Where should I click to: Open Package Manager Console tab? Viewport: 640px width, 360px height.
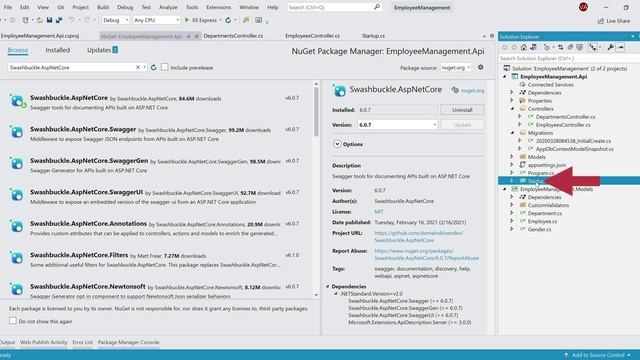point(128,342)
